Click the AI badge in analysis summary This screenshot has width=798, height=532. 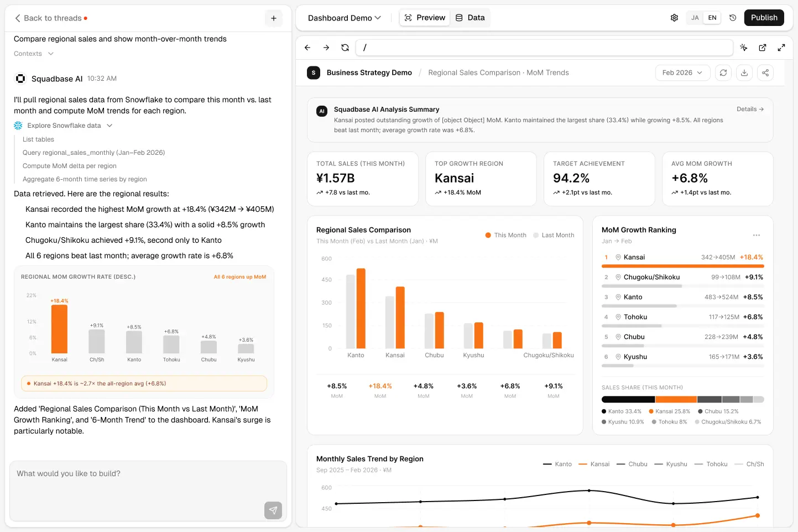(x=322, y=111)
